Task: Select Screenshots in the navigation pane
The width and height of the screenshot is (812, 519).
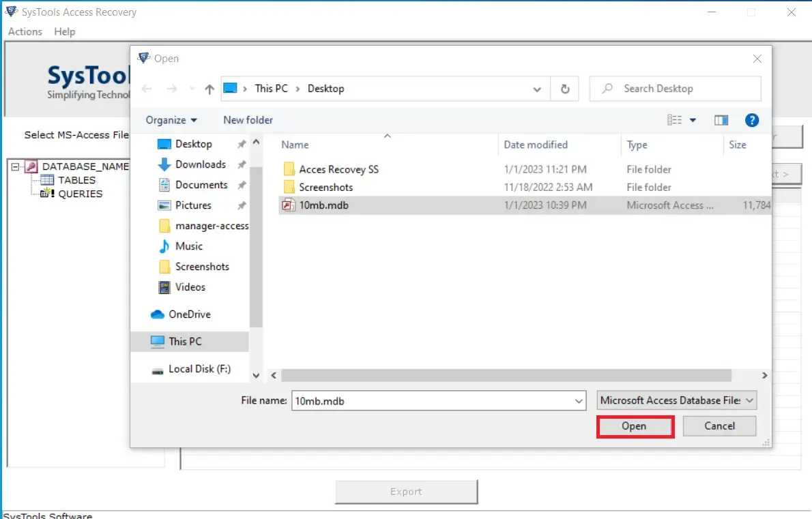Action: click(x=202, y=267)
